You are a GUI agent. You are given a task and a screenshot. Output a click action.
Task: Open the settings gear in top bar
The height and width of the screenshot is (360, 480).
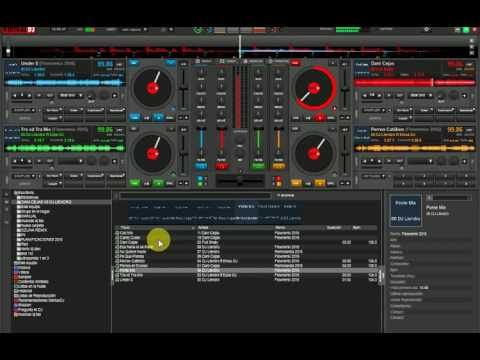click(x=426, y=29)
